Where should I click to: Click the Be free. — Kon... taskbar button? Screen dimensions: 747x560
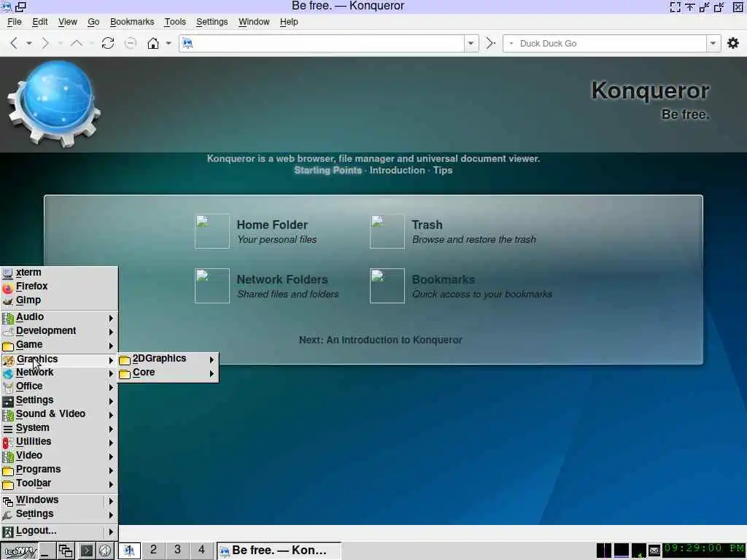coord(279,551)
